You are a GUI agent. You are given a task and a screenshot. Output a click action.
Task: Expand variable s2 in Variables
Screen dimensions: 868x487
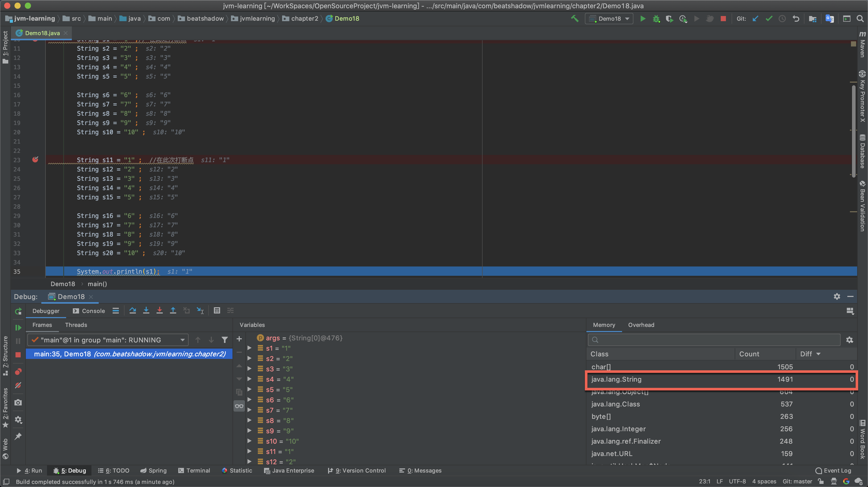(249, 358)
